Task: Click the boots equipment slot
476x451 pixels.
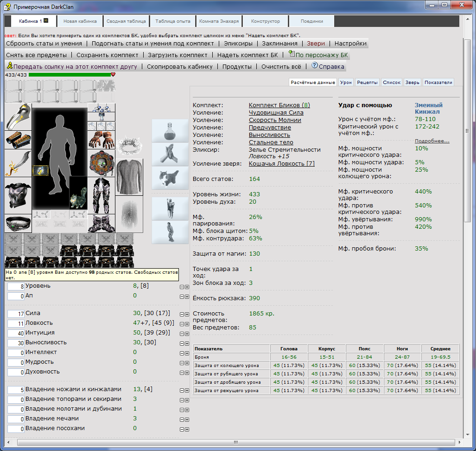Action: (x=102, y=223)
